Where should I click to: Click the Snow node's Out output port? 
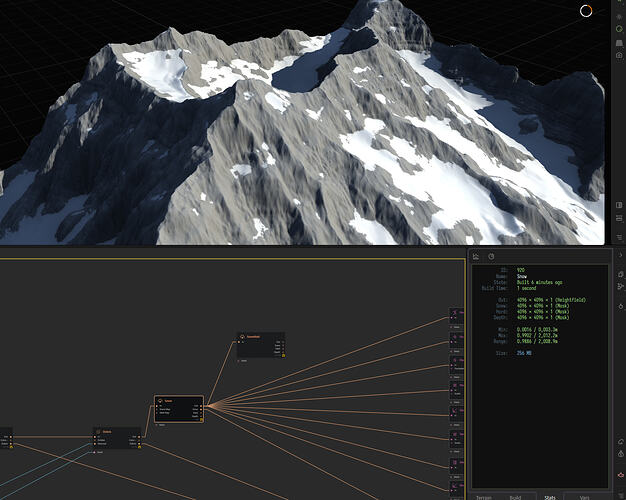click(x=201, y=406)
